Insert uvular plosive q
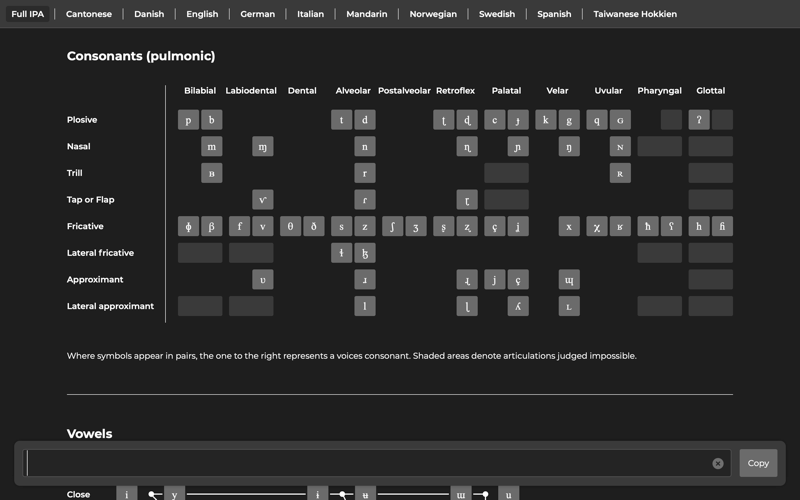 596,120
